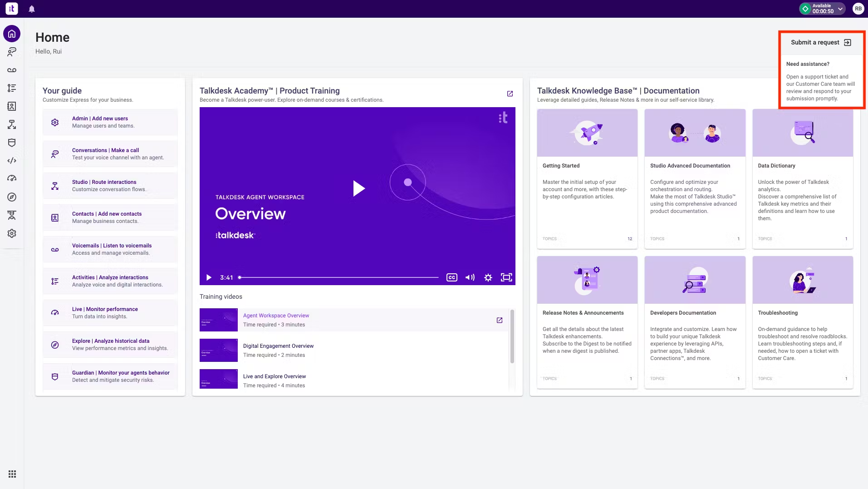Open Developers Documentation card
Viewport: 868px width, 489px height.
coord(695,322)
